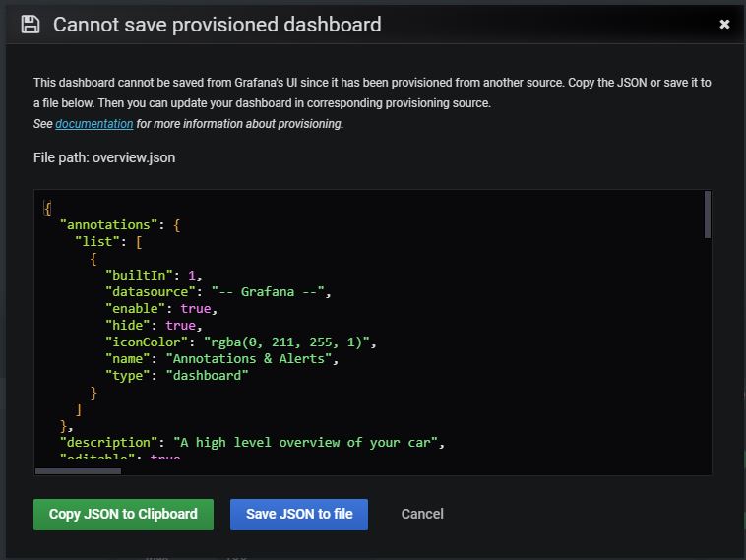Click Copy JSON to Clipboard button
The height and width of the screenshot is (560, 746).
[123, 515]
